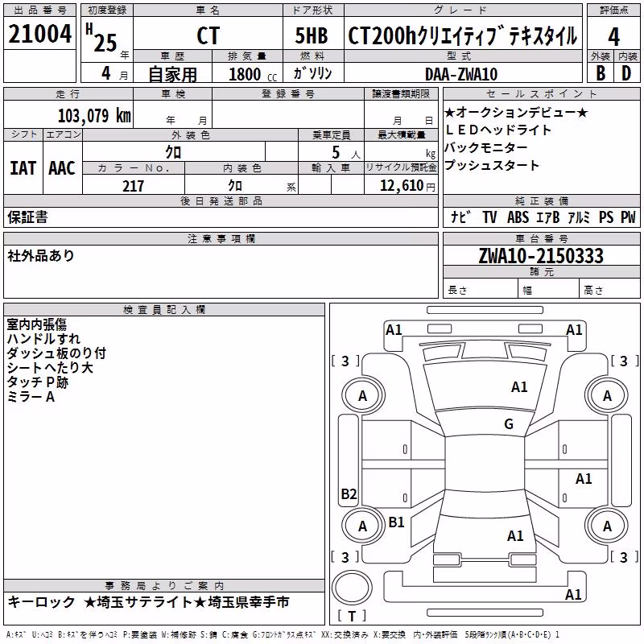The image size is (644, 644).
Task: Select the 長さ dimension label
Action: 457,291
